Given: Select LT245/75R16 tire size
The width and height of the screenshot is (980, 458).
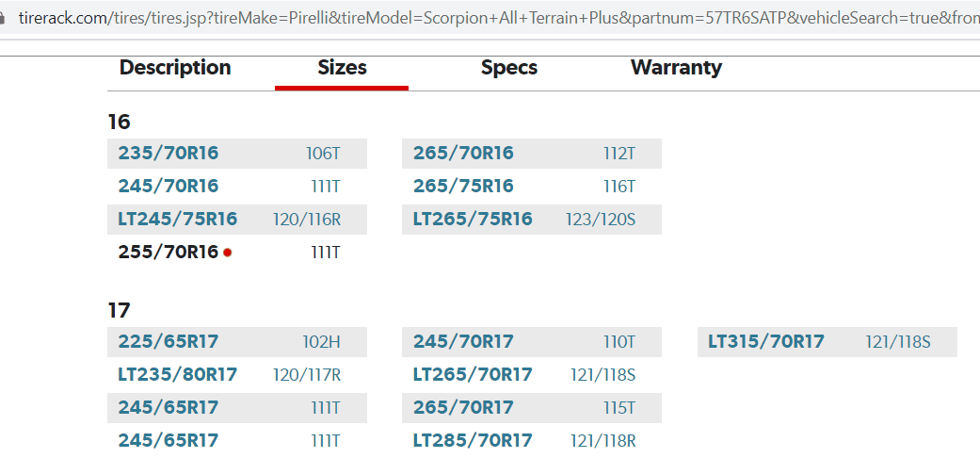Looking at the screenshot, I should point(178,220).
